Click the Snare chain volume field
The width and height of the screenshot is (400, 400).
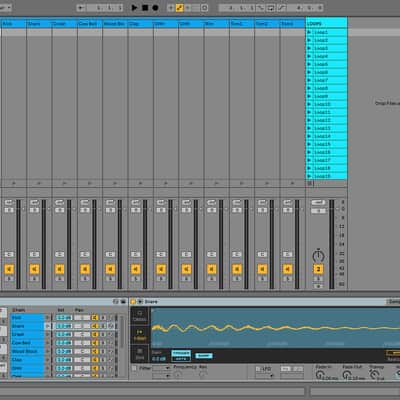tap(64, 326)
